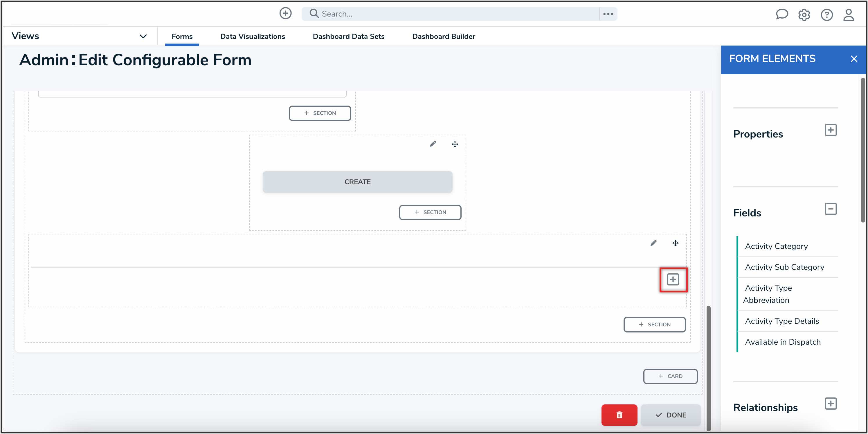Open the settings gear icon
868x434 pixels.
[x=804, y=15]
